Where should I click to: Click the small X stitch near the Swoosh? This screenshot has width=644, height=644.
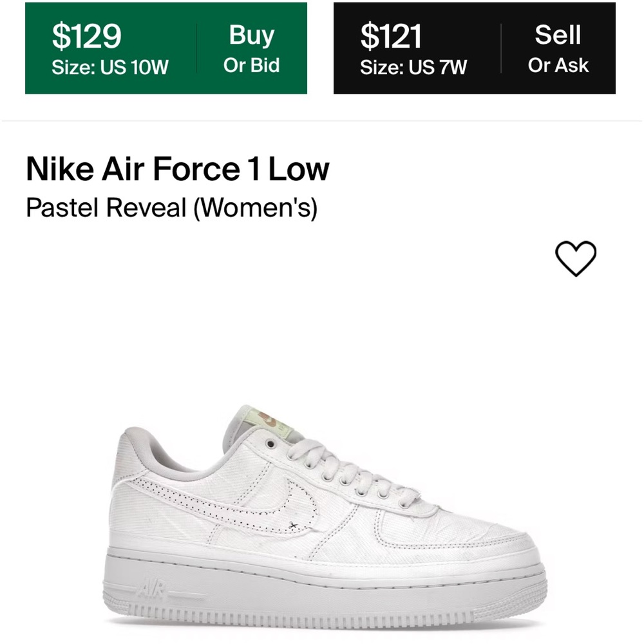coord(293,526)
